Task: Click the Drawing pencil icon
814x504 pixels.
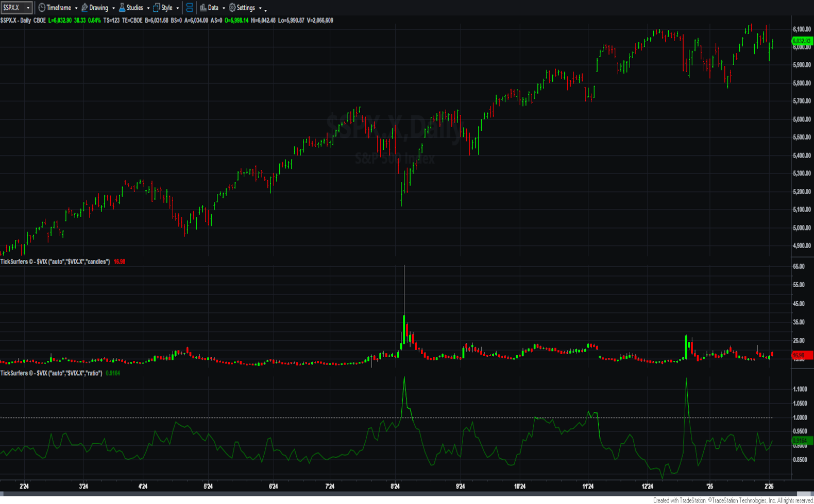Action: (84, 8)
